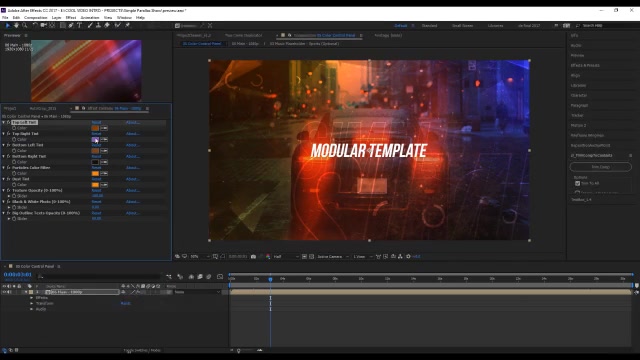The width and height of the screenshot is (640, 360).
Task: Toggle Trim To All checkbox
Action: (x=577, y=183)
